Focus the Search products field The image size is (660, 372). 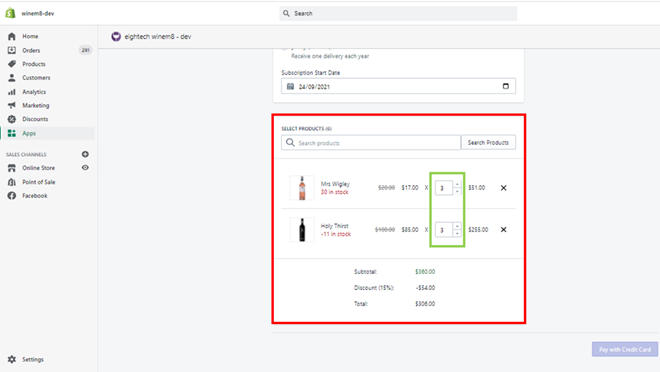pos(371,143)
